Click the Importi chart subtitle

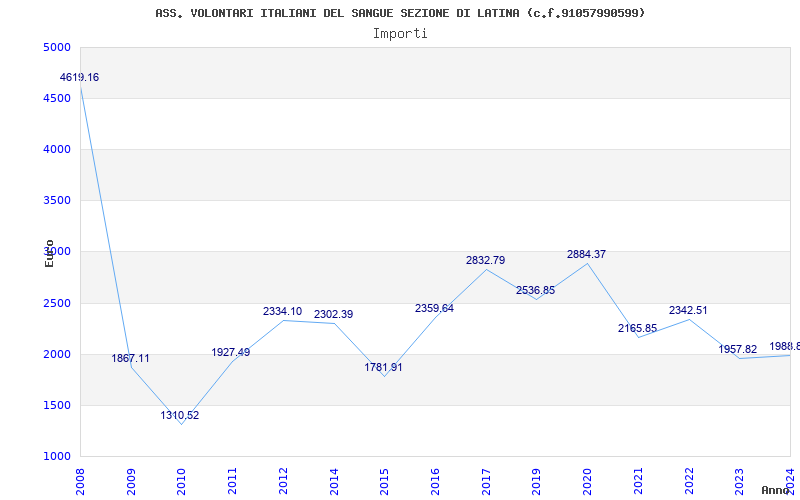400,33
